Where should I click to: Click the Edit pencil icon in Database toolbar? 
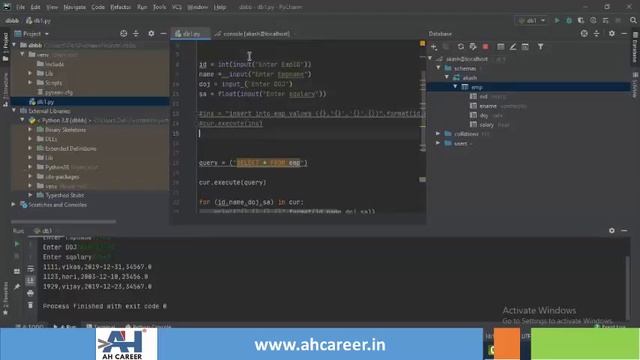pos(513,47)
